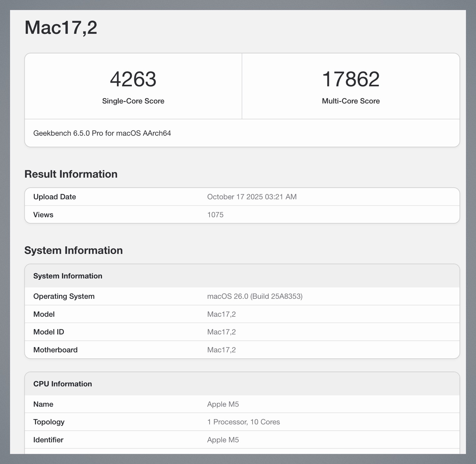This screenshot has width=476, height=464.
Task: Click the Mac17,2 page title heading
Action: coord(61,27)
